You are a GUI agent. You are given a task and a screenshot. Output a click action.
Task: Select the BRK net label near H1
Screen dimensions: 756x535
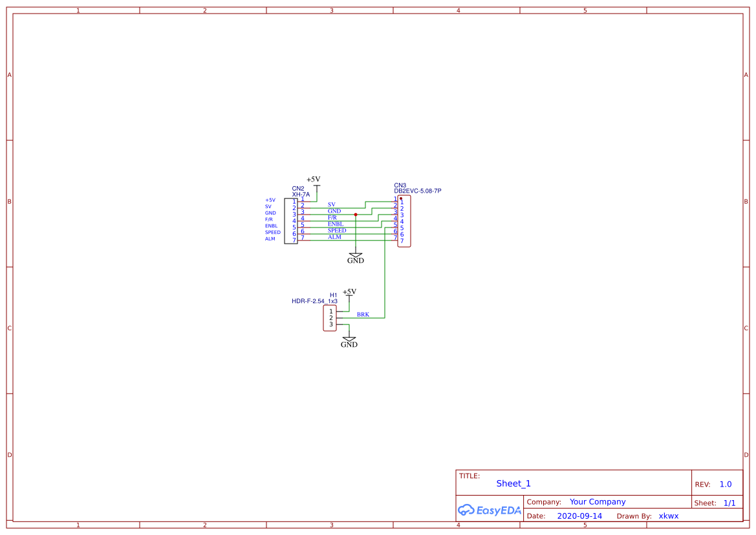363,314
